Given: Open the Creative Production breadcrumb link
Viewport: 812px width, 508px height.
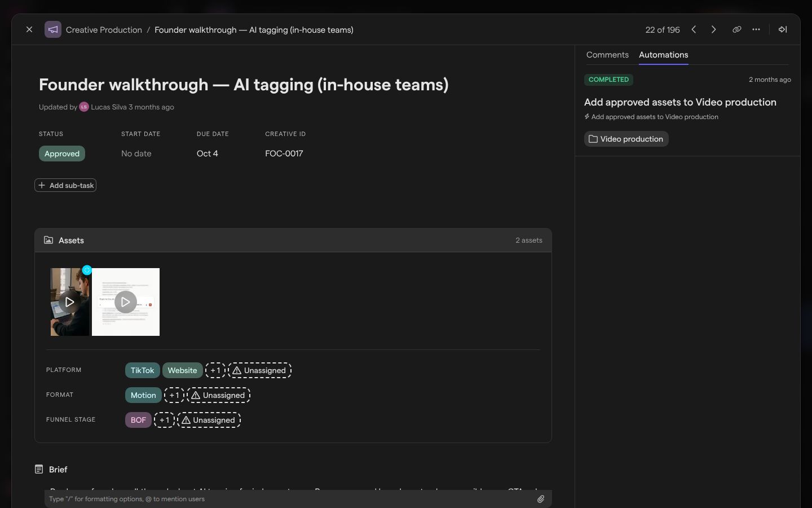Looking at the screenshot, I should point(104,30).
